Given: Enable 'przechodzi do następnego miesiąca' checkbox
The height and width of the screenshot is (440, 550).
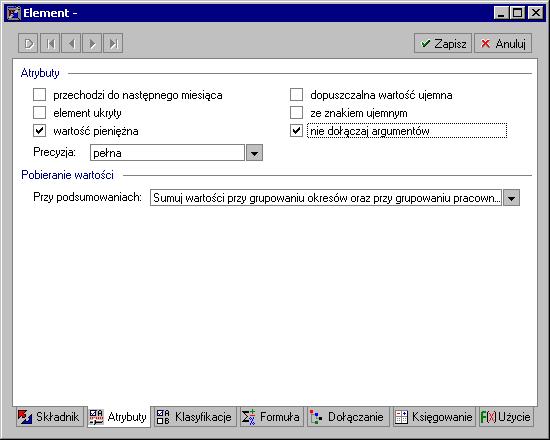Looking at the screenshot, I should tap(39, 95).
